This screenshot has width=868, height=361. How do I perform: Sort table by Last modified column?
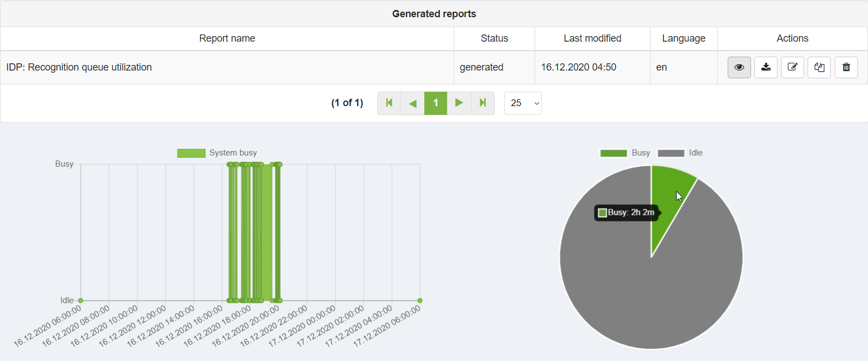tap(592, 38)
